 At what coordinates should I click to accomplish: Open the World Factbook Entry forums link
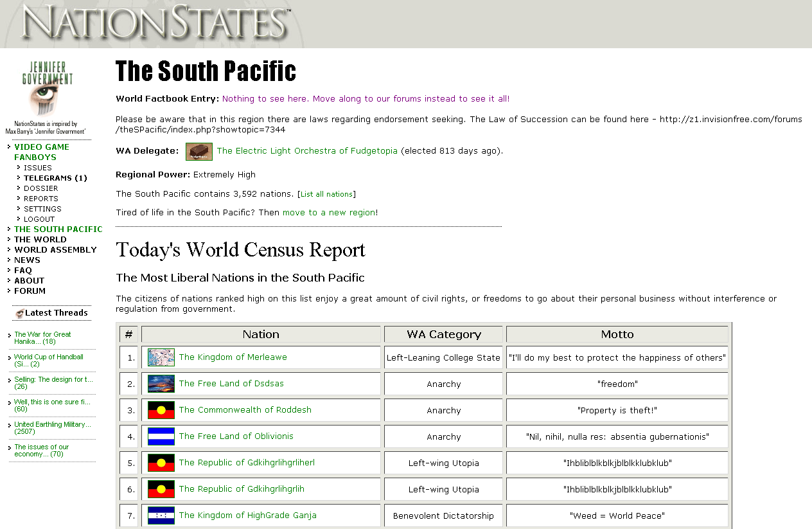click(x=366, y=99)
